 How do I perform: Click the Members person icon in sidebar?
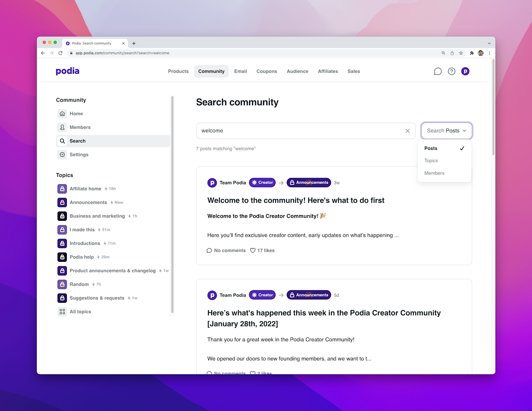click(62, 127)
